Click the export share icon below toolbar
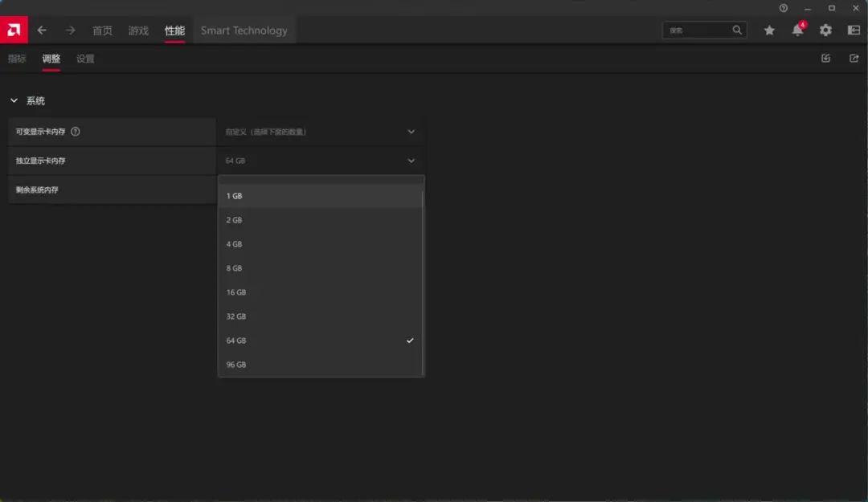Image resolution: width=868 pixels, height=502 pixels. [854, 58]
